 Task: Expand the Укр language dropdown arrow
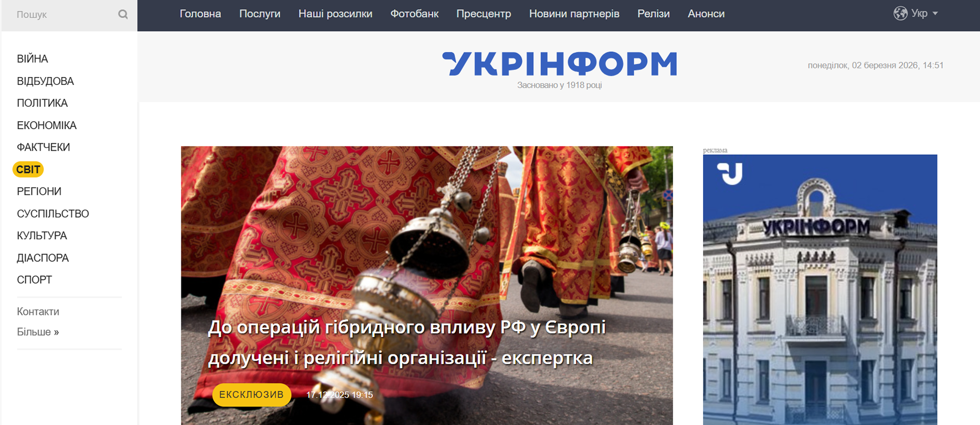(935, 13)
